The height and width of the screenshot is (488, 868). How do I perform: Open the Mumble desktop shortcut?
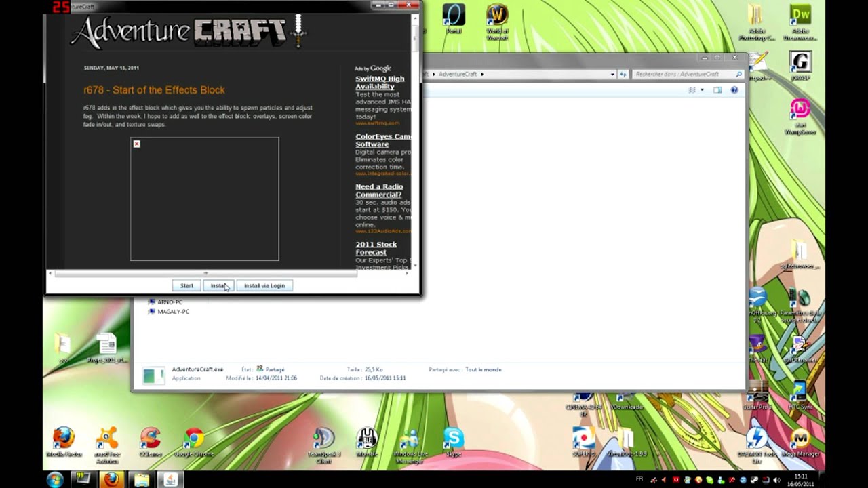(367, 442)
